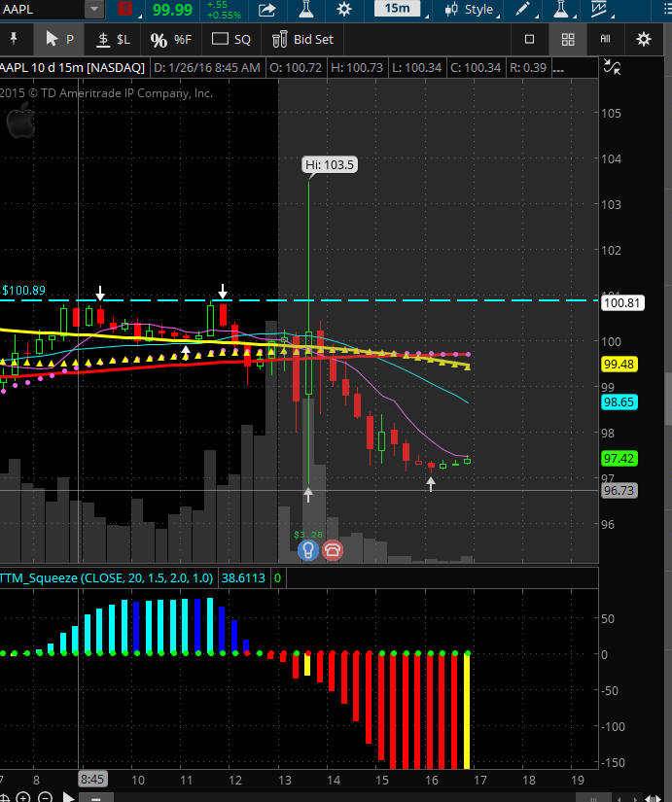Image resolution: width=672 pixels, height=802 pixels.
Task: Switch to the single chart layout
Action: 530,40
